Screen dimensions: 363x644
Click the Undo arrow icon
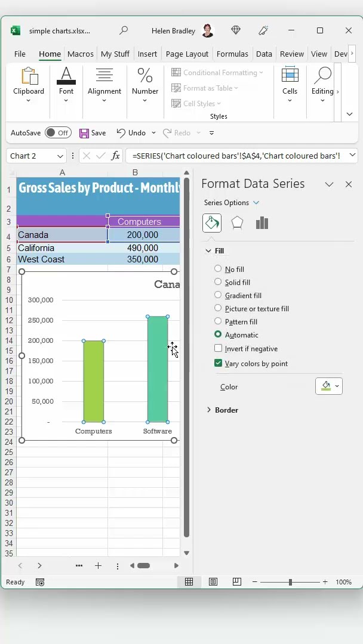(x=121, y=133)
